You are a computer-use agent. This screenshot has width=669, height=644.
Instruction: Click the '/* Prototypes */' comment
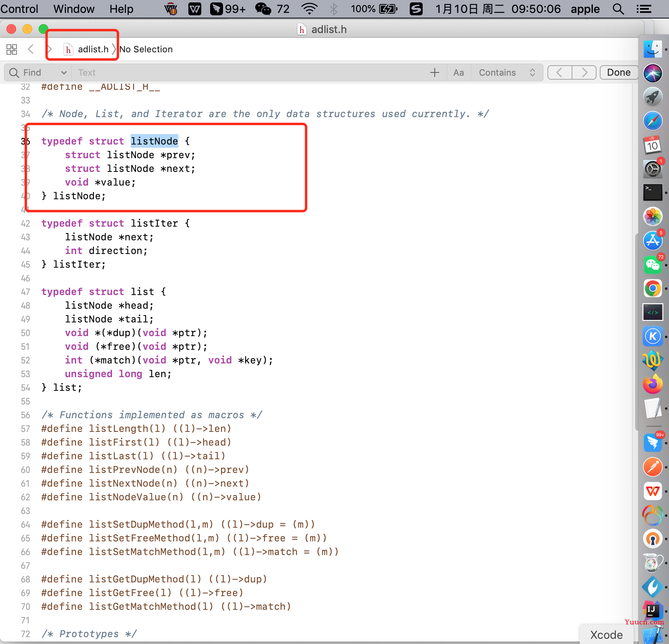pos(89,634)
